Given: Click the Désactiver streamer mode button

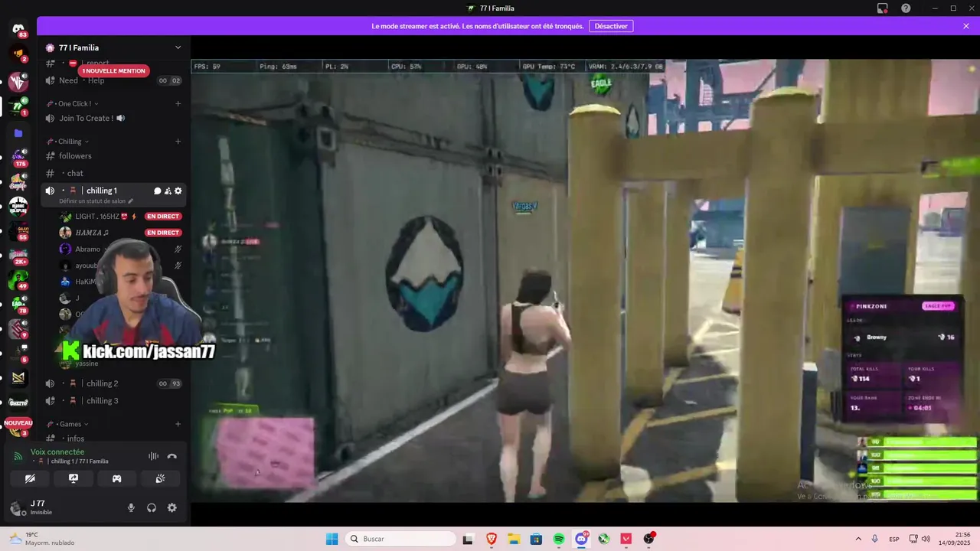Looking at the screenshot, I should click(611, 26).
